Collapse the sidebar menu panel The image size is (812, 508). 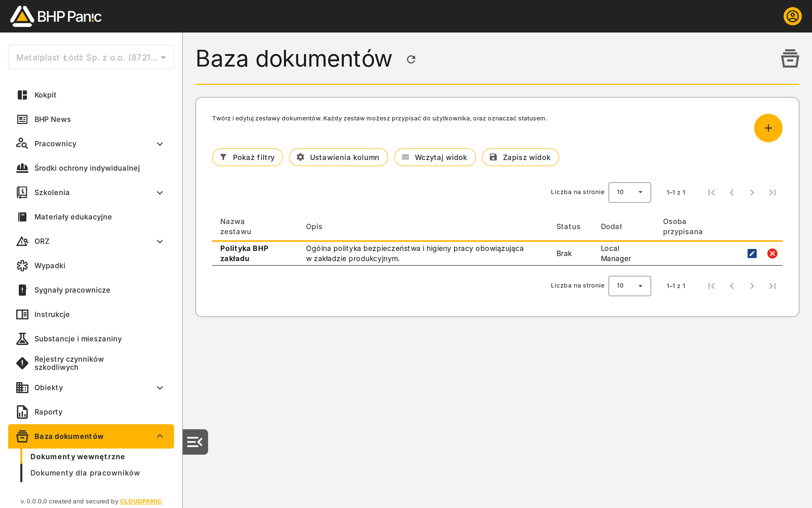[195, 442]
